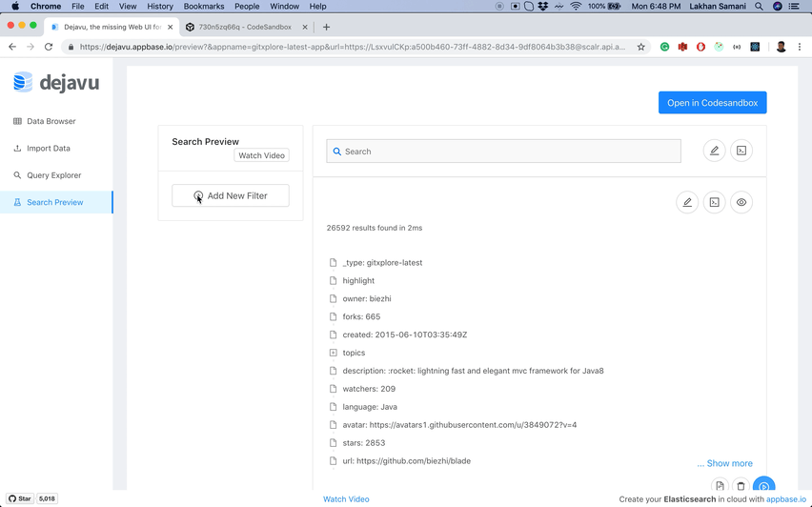
Task: Open the search bar code view icon
Action: [741, 151]
